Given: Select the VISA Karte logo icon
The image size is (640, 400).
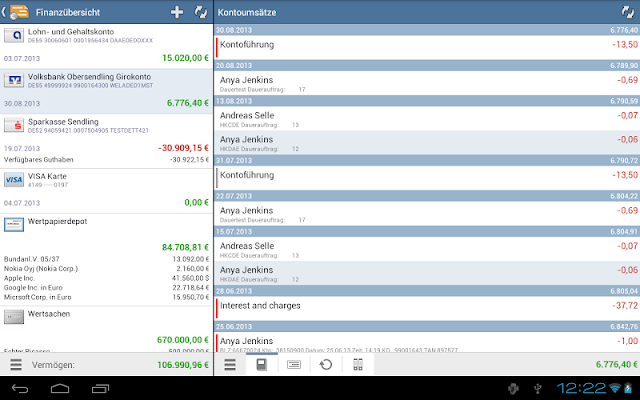Looking at the screenshot, I should coord(14,180).
